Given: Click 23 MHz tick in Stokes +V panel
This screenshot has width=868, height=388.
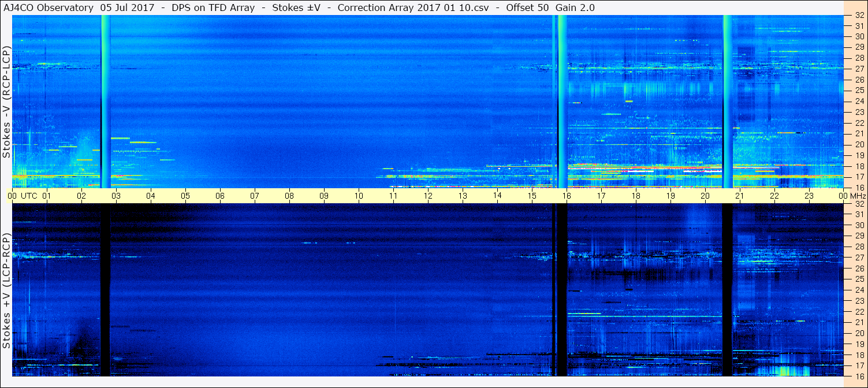Looking at the screenshot, I should [859, 301].
